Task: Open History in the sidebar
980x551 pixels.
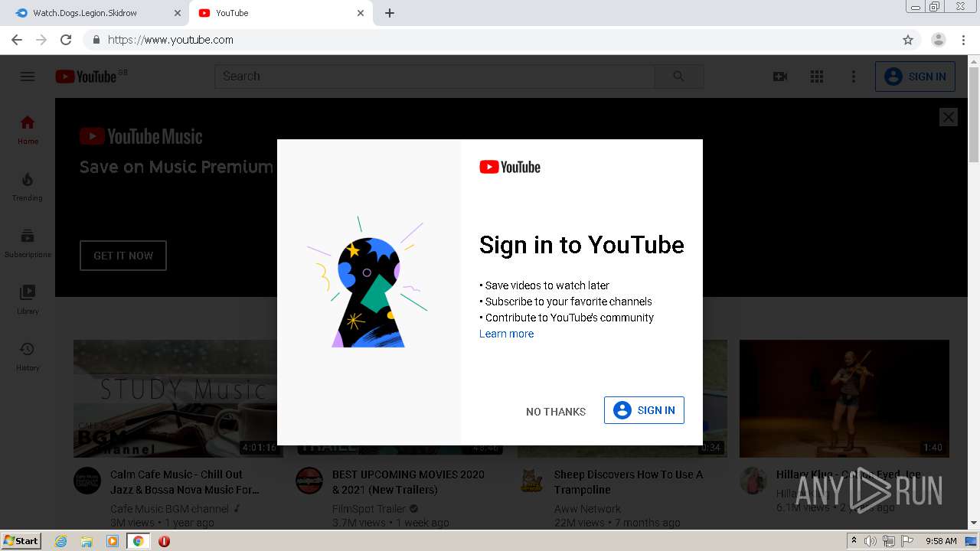Action: pos(28,356)
